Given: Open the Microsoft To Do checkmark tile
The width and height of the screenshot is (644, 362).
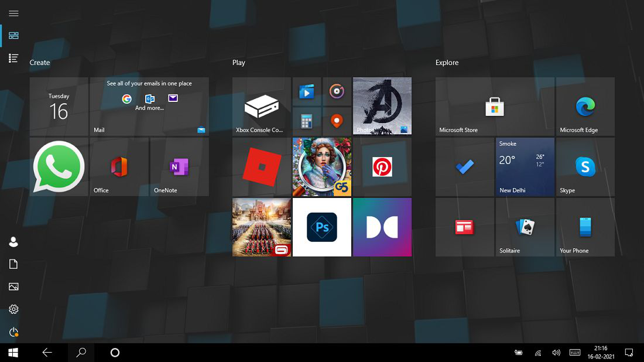Looking at the screenshot, I should click(x=465, y=167).
